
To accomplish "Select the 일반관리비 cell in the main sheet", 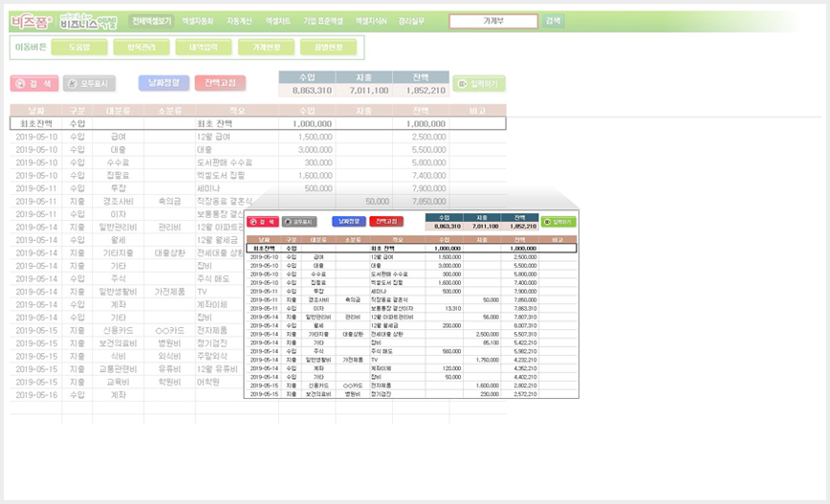I will click(118, 227).
